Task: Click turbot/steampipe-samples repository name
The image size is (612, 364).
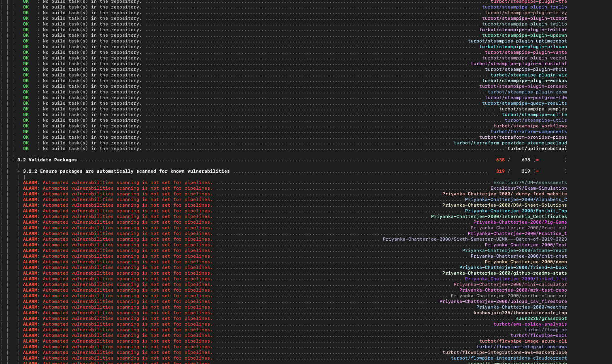Action: point(533,109)
